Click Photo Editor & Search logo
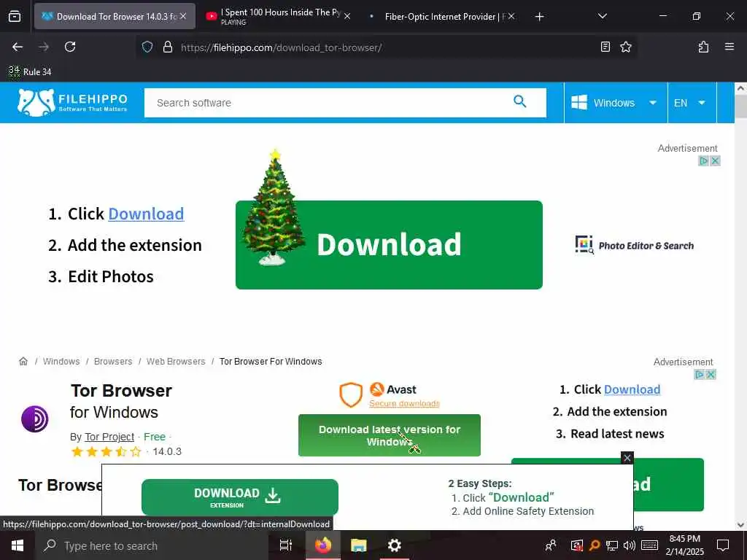Viewport: 747px width, 560px height. point(634,245)
